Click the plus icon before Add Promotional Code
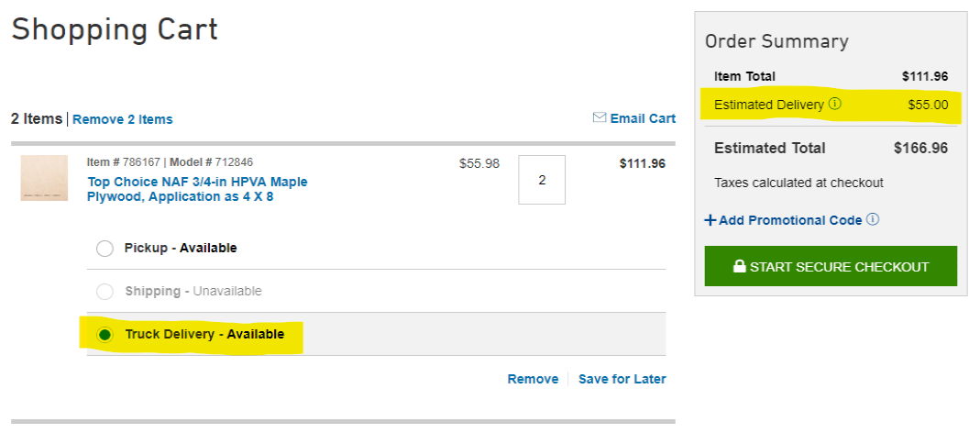The image size is (980, 433). click(x=710, y=220)
